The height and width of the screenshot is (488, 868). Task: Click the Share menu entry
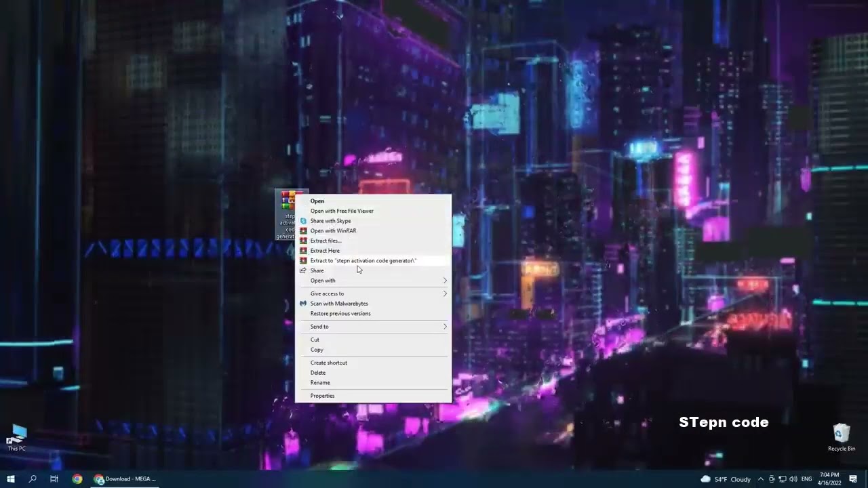[373, 270]
